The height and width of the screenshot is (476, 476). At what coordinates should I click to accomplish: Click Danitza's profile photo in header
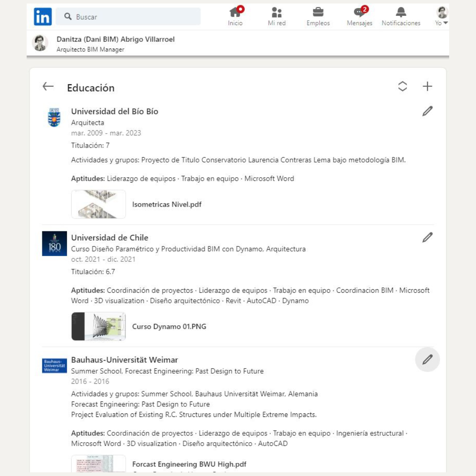tap(40, 43)
